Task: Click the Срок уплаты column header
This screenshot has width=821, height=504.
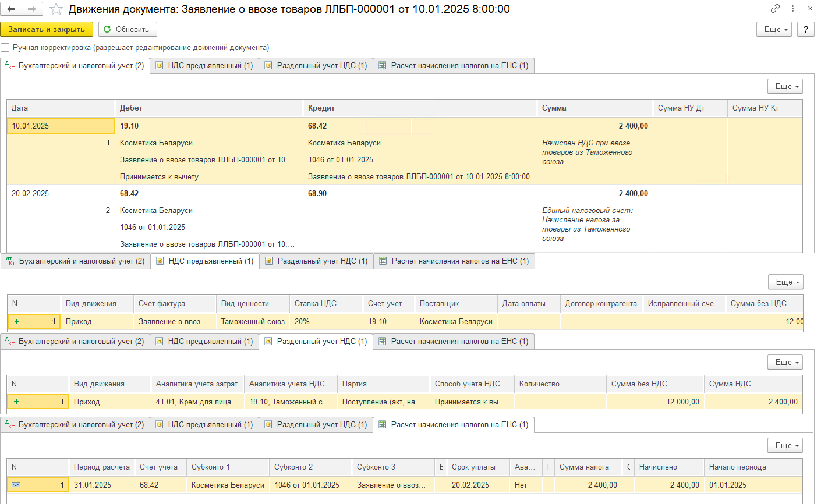Action: (478, 467)
